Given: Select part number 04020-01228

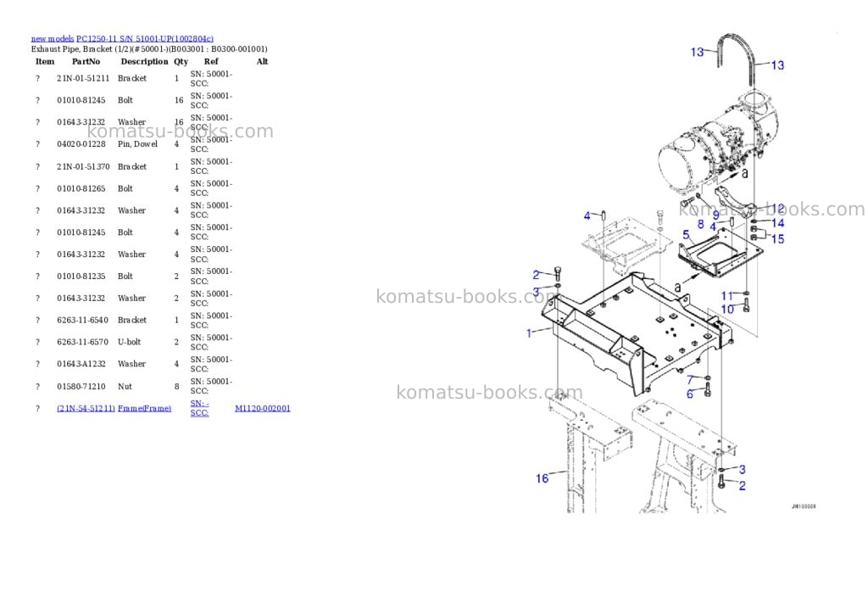Looking at the screenshot, I should point(81,144).
